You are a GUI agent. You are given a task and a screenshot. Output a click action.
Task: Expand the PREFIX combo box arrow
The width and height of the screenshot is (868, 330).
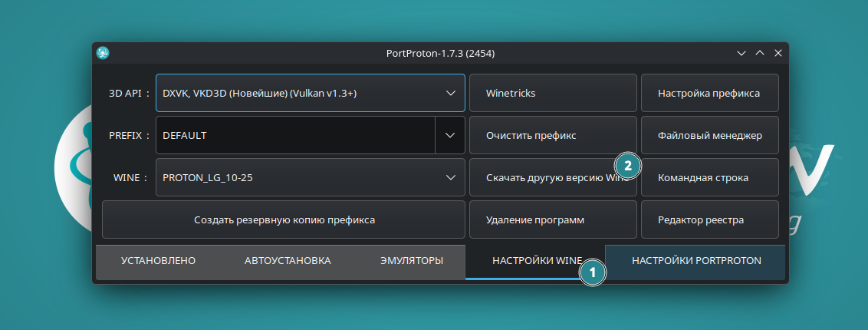coord(450,136)
